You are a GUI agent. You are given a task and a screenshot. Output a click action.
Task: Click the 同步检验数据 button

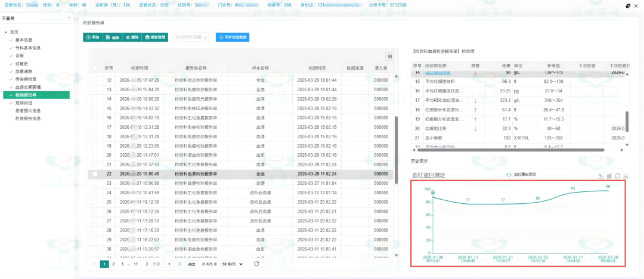click(233, 37)
